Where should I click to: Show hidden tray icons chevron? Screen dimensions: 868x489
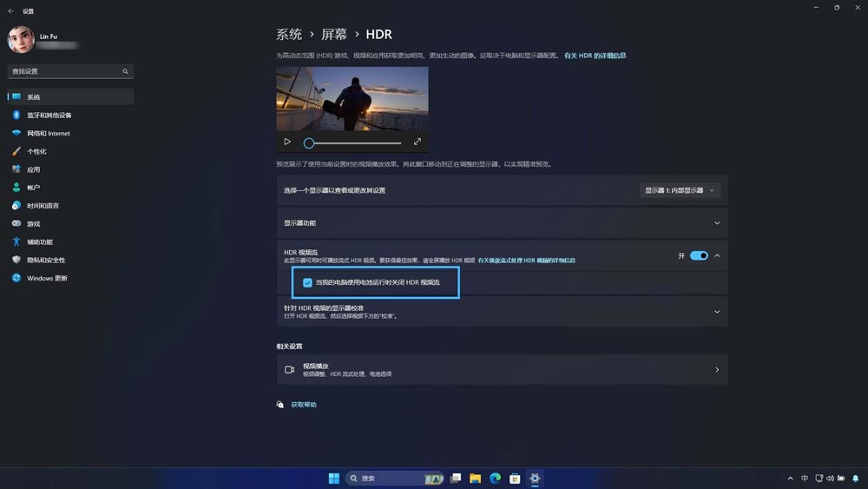(x=790, y=479)
